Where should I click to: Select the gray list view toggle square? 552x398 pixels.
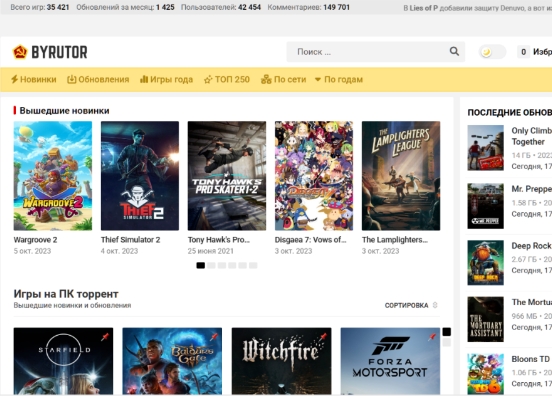pyautogui.click(x=446, y=342)
